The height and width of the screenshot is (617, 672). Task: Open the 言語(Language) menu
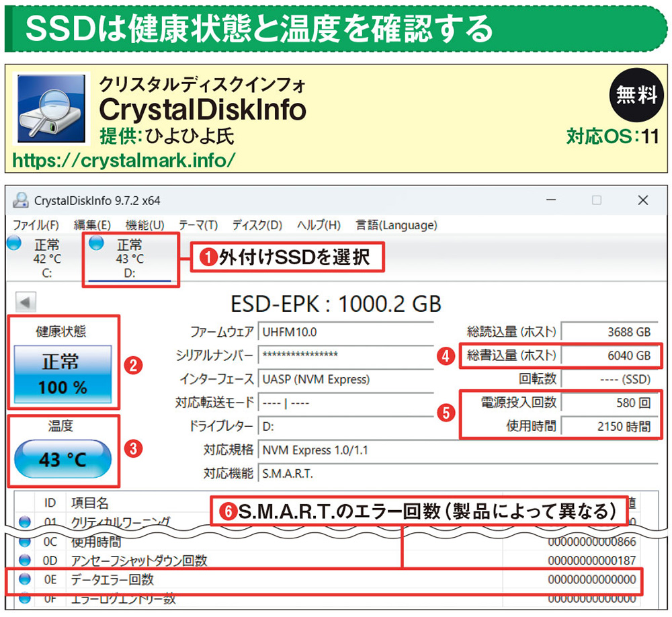coord(396,225)
